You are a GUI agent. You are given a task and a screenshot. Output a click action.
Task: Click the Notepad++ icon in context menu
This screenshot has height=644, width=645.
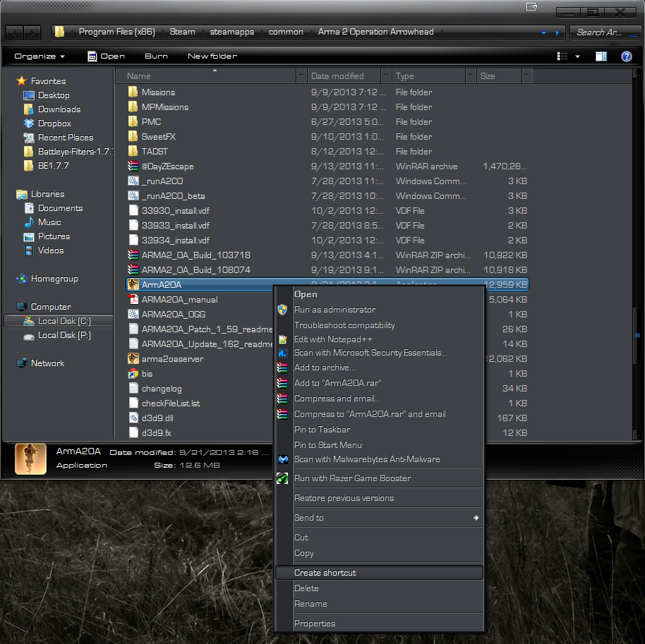[x=282, y=339]
